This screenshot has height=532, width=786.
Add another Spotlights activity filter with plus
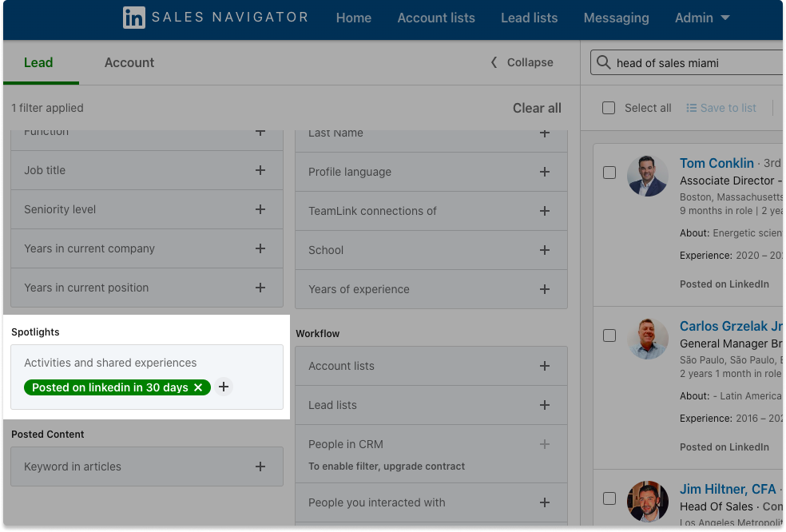[224, 387]
